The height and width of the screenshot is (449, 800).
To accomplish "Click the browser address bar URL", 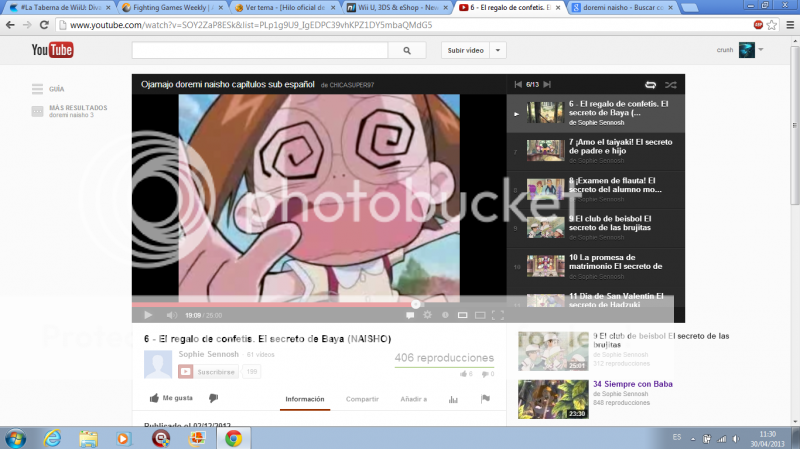I will pos(251,24).
